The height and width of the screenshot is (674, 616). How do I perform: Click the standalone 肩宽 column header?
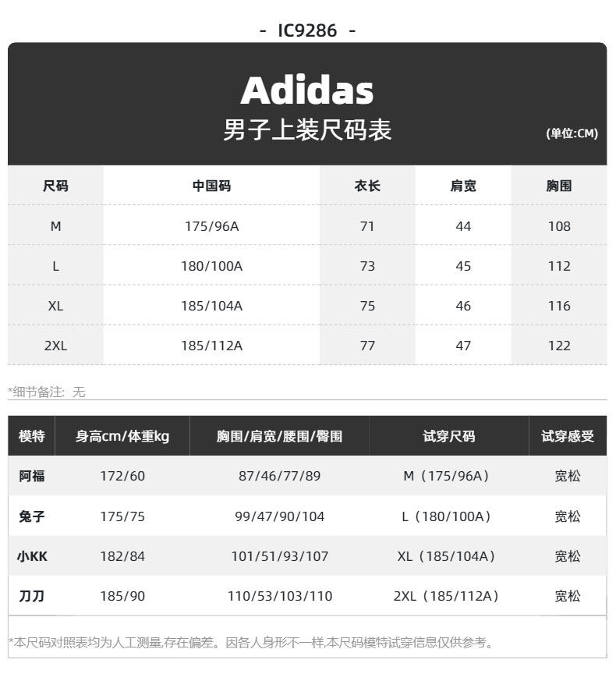point(463,186)
